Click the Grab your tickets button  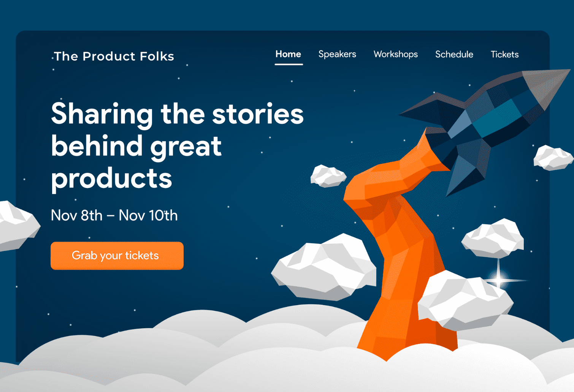pyautogui.click(x=117, y=256)
